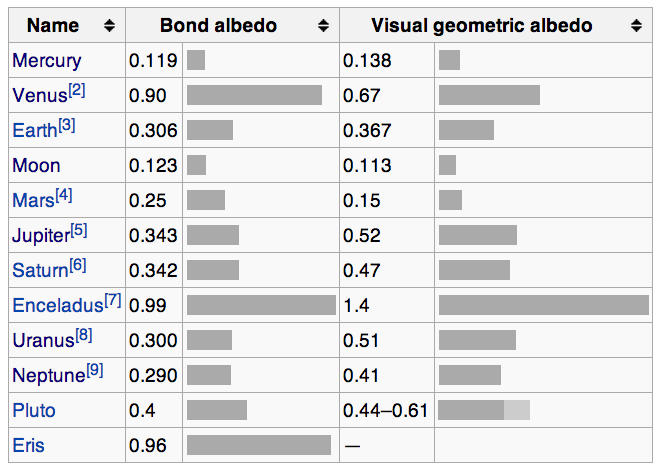659x470 pixels.
Task: Open the Enceladus article link
Action: 57,306
